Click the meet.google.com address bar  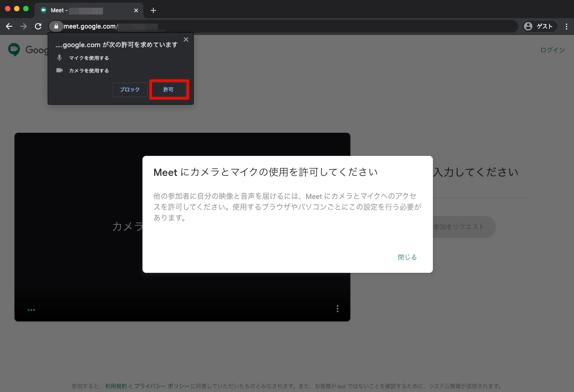click(x=290, y=26)
